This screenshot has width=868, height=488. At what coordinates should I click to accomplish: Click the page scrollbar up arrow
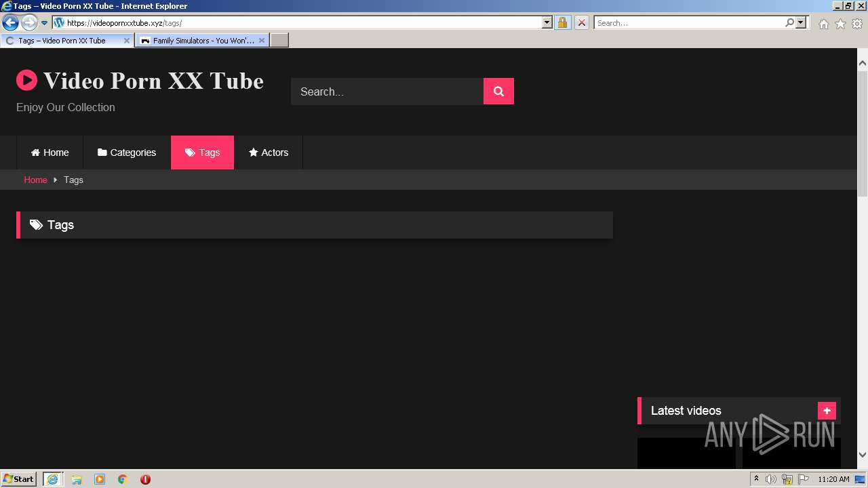(863, 63)
